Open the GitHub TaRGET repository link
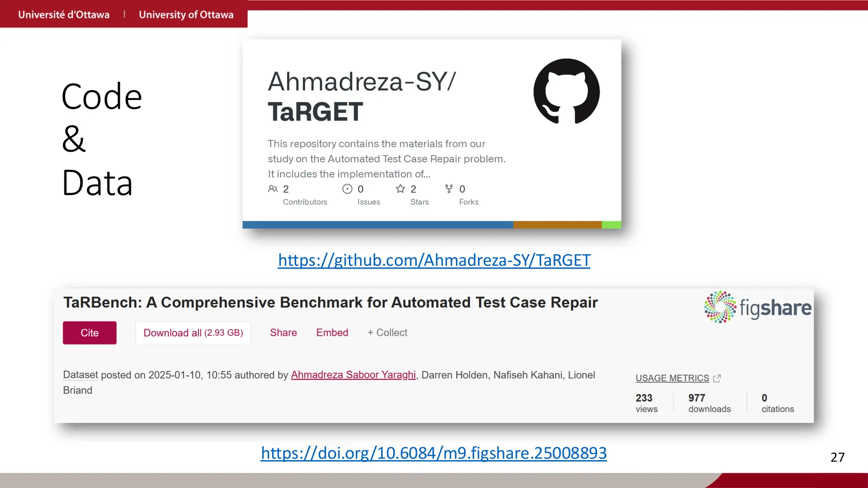868x488 pixels. [x=434, y=260]
